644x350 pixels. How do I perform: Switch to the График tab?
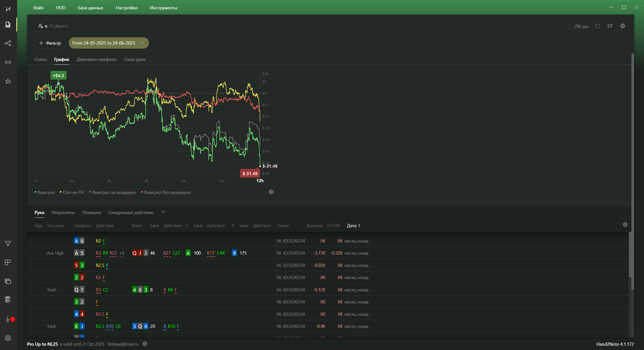[x=62, y=59]
